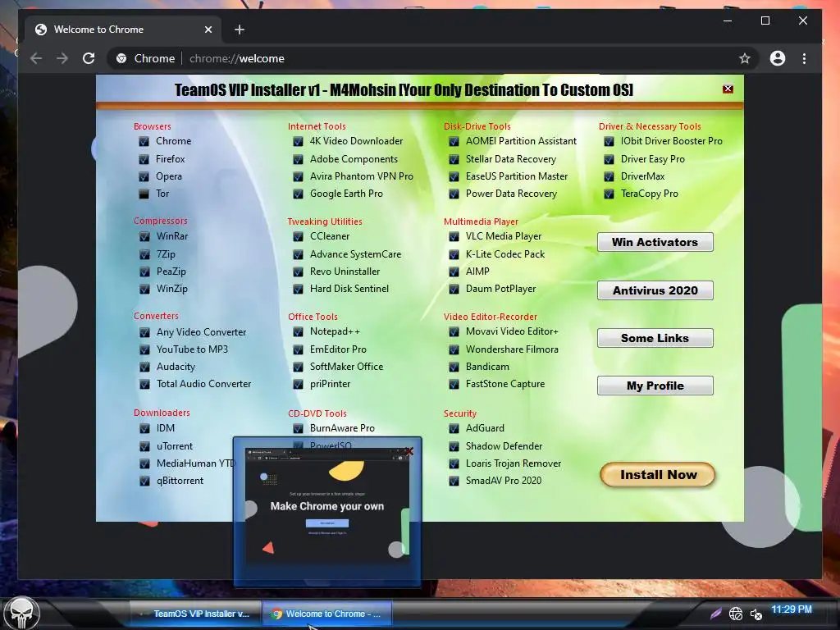Toggle BurnAware Pro checkbox

coord(298,428)
